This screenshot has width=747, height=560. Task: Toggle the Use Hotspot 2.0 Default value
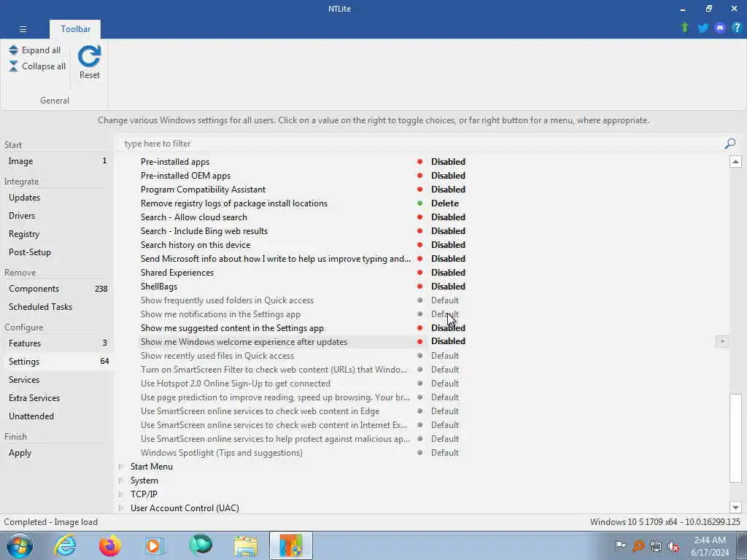[444, 384]
